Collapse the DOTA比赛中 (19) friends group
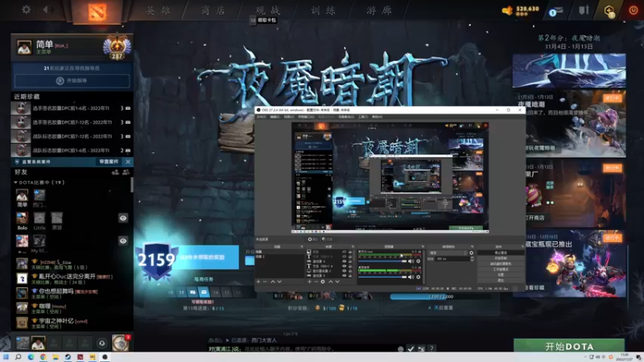 15,183
